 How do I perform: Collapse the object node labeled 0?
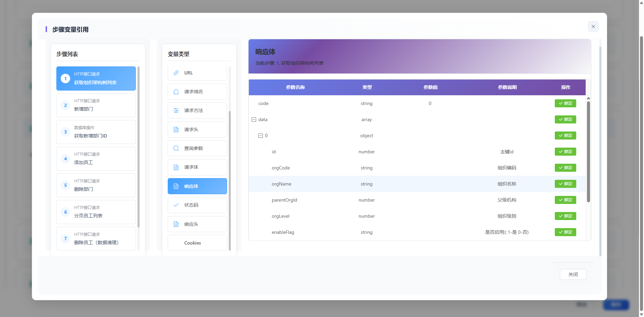click(261, 136)
